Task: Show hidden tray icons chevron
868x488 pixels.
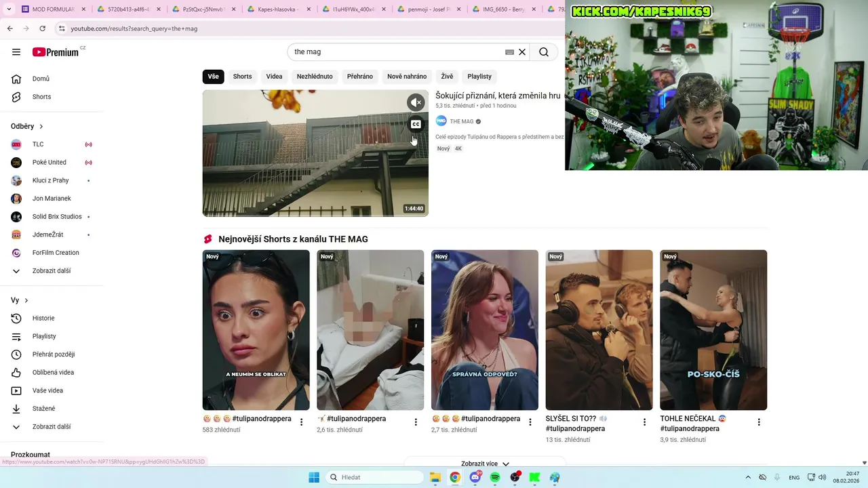Action: [748, 477]
